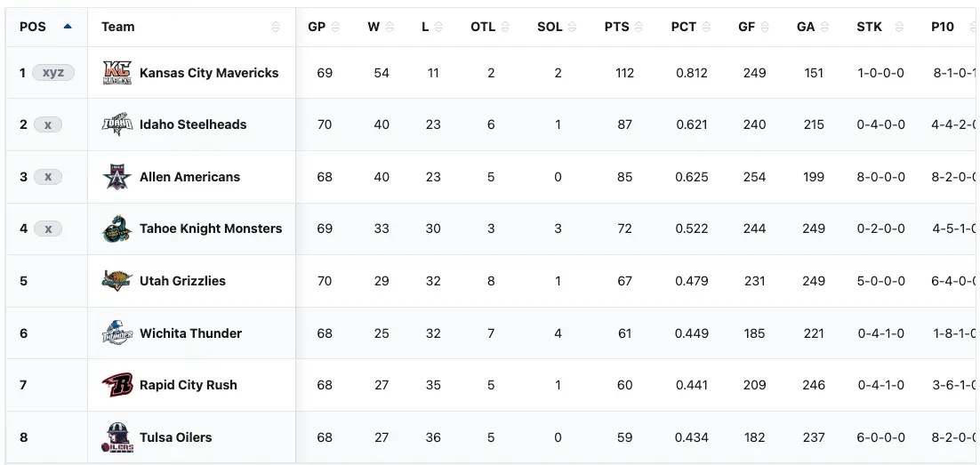The height and width of the screenshot is (465, 980).
Task: Click the Tulsa Oilers logo
Action: 117,437
